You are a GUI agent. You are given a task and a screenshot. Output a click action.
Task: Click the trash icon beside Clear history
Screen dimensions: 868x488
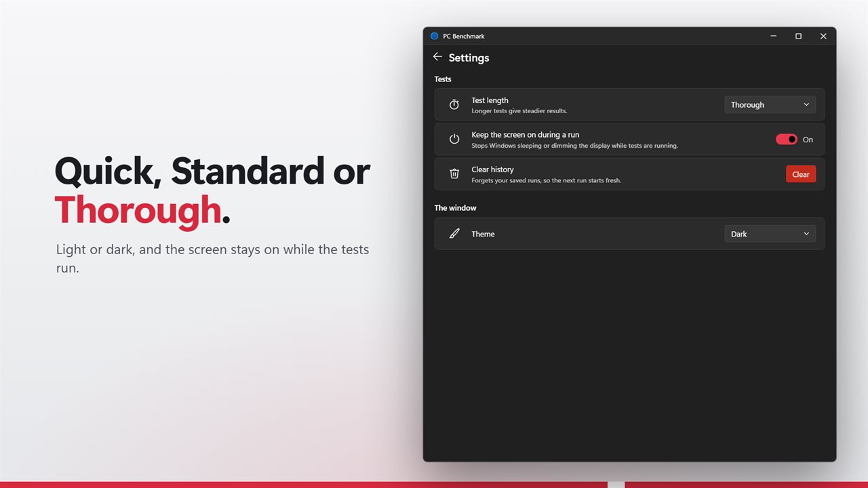pos(454,174)
